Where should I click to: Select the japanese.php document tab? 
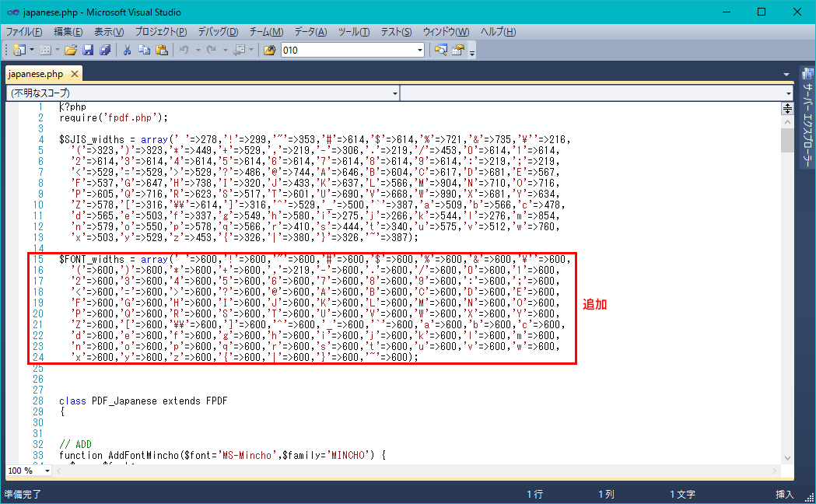pos(36,74)
